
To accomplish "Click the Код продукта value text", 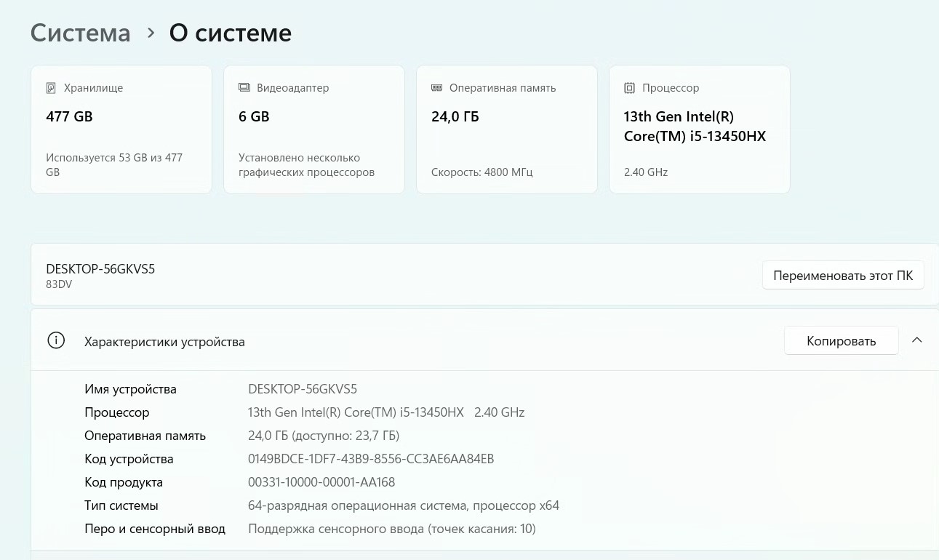I will tap(321, 481).
